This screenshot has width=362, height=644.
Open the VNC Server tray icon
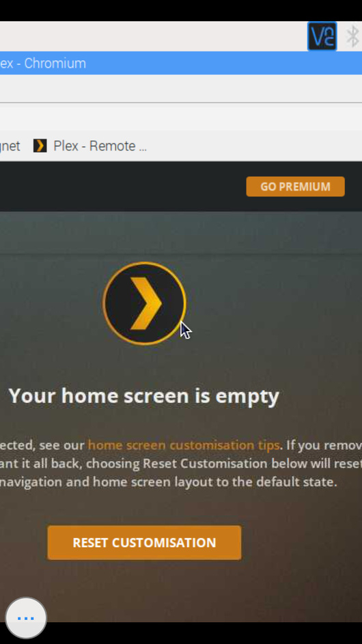[x=322, y=37]
